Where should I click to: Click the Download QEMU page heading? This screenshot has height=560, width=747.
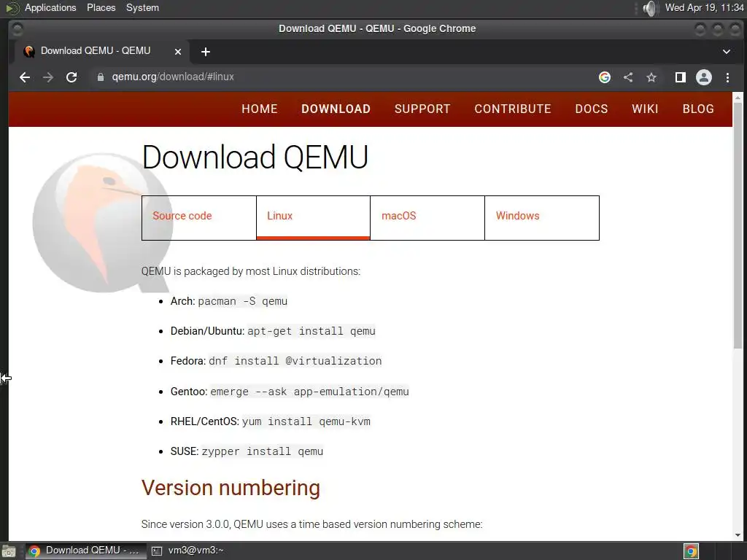coord(255,157)
